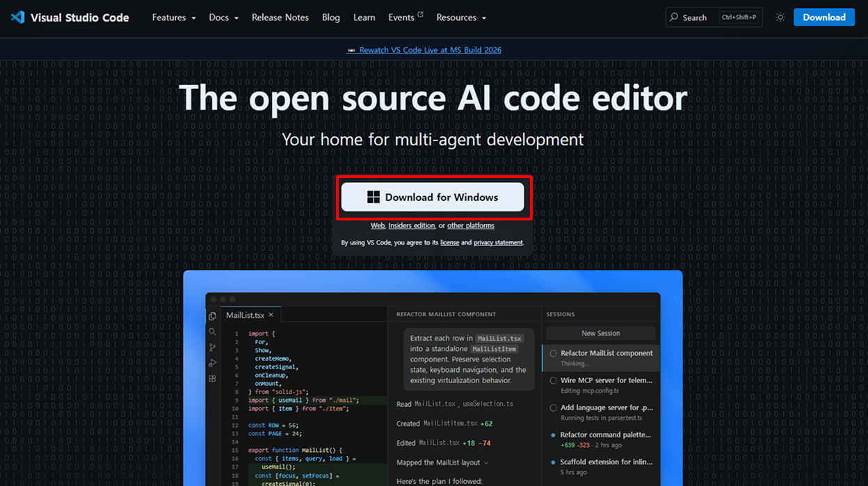The height and width of the screenshot is (486, 868).
Task: Click the 'Thinking...' status text
Action: click(x=574, y=364)
